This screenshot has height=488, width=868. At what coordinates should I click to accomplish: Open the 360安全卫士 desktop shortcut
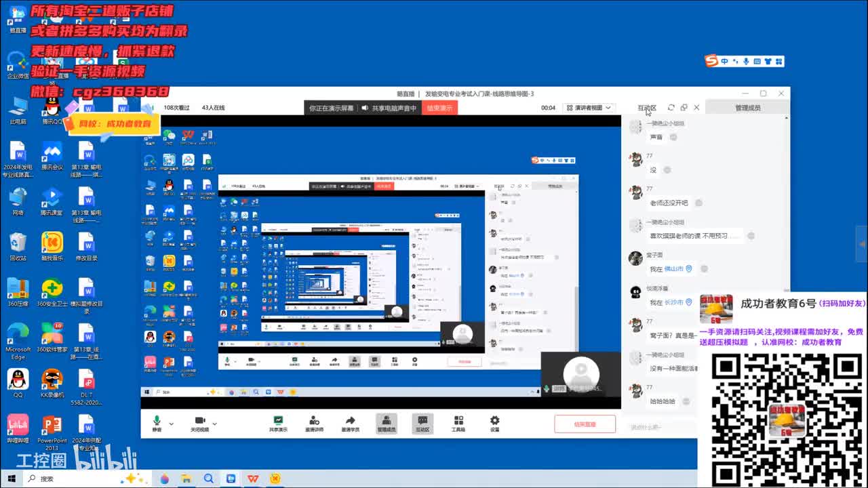pos(52,293)
